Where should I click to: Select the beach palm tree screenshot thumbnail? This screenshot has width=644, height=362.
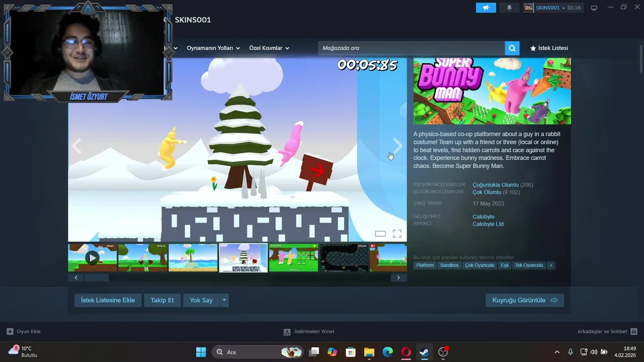click(193, 258)
